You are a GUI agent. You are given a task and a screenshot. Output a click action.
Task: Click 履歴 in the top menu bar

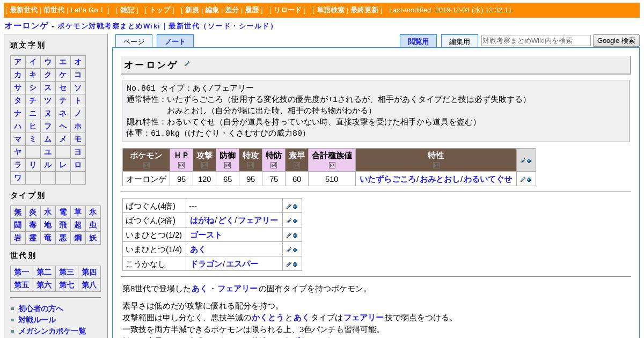point(252,10)
